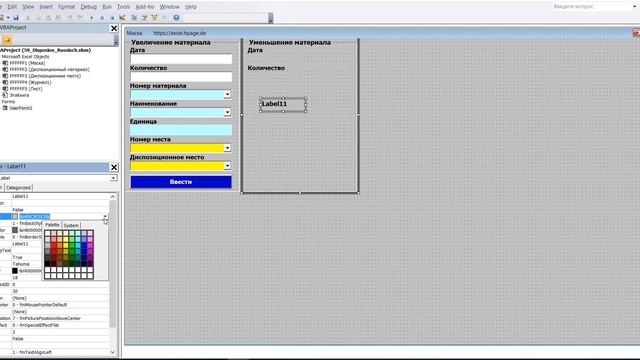Open the View menu

pos(28,7)
